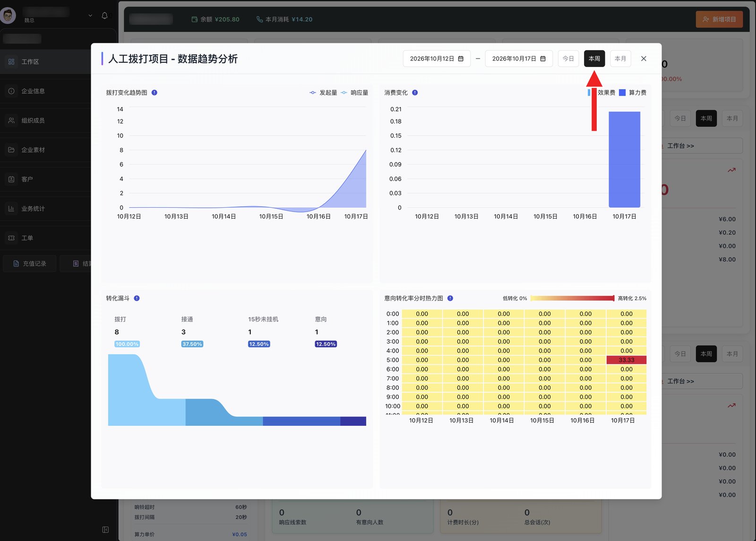756x541 pixels.
Task: Expand the account dropdown chevron
Action: click(90, 16)
